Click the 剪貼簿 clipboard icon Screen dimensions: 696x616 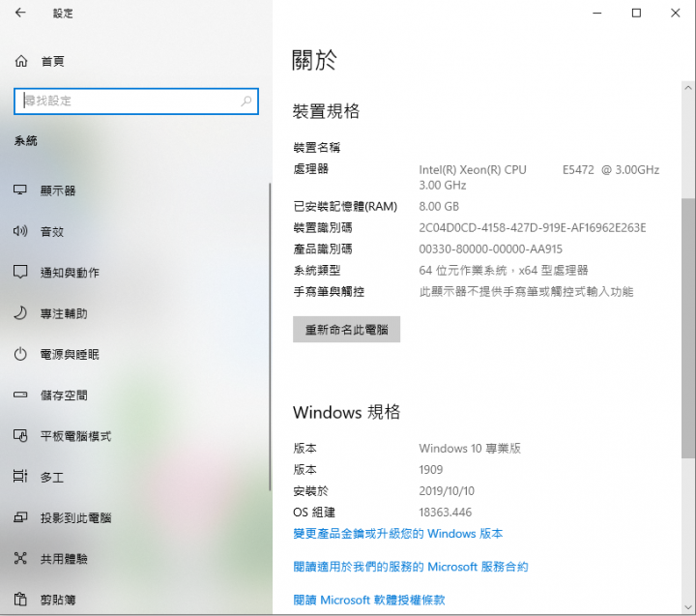click(20, 600)
